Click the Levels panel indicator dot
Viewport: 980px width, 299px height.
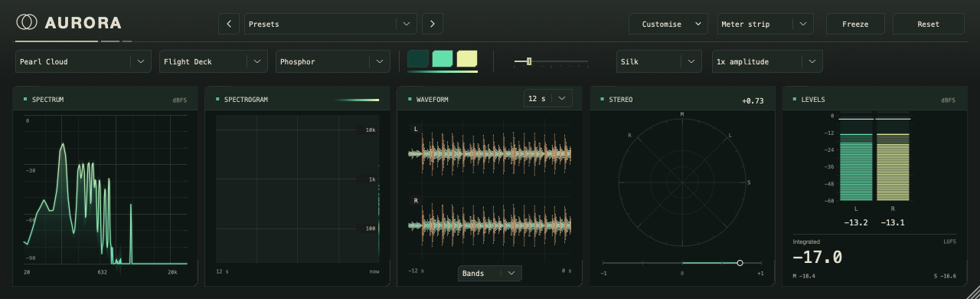click(794, 99)
